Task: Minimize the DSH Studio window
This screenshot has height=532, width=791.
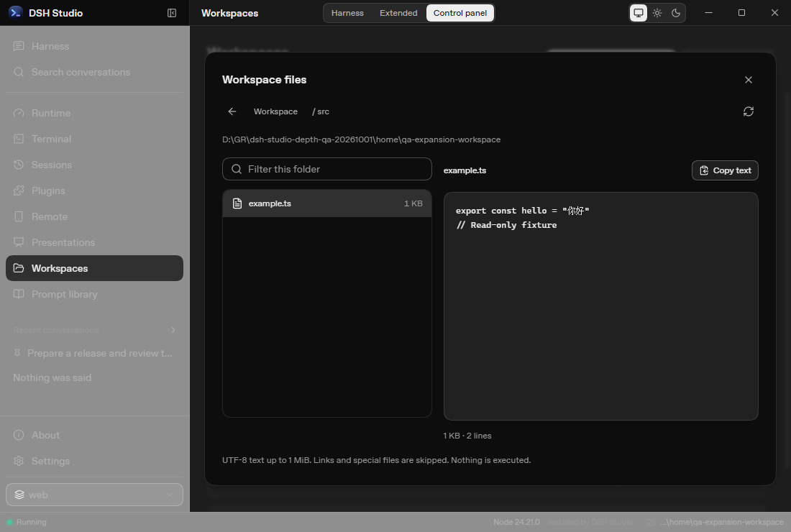Action: (709, 13)
